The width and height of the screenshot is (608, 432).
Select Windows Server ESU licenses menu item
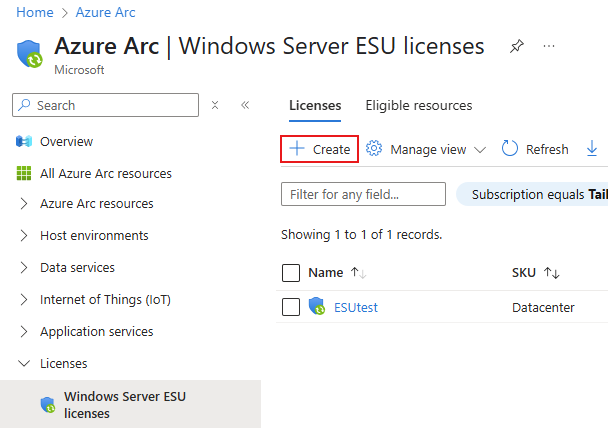(x=125, y=404)
